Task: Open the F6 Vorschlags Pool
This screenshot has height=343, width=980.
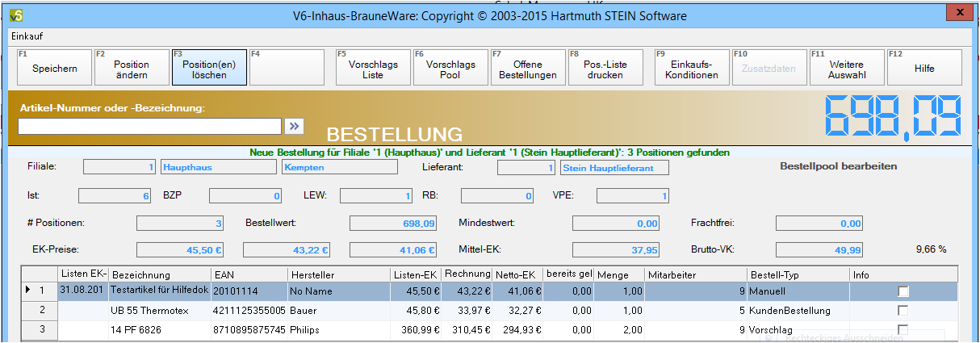Action: coord(450,69)
